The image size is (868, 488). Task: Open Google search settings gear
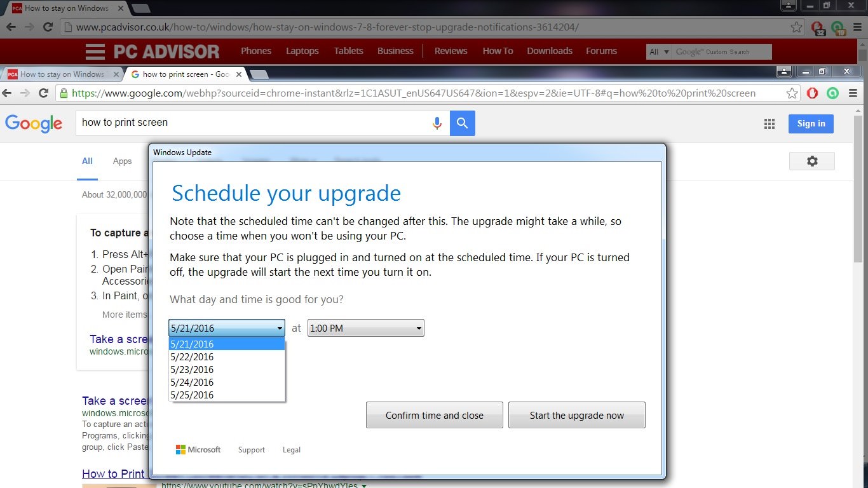tap(812, 161)
